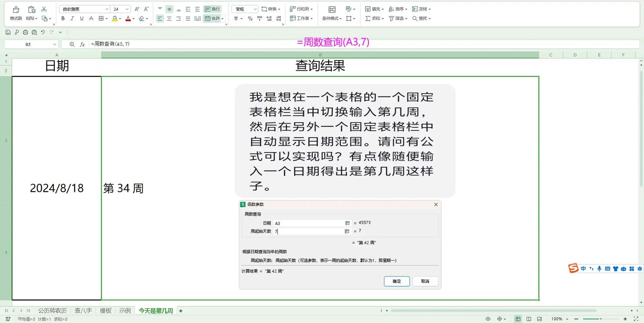Toggle italic formatting
The image size is (644, 323).
(72, 19)
